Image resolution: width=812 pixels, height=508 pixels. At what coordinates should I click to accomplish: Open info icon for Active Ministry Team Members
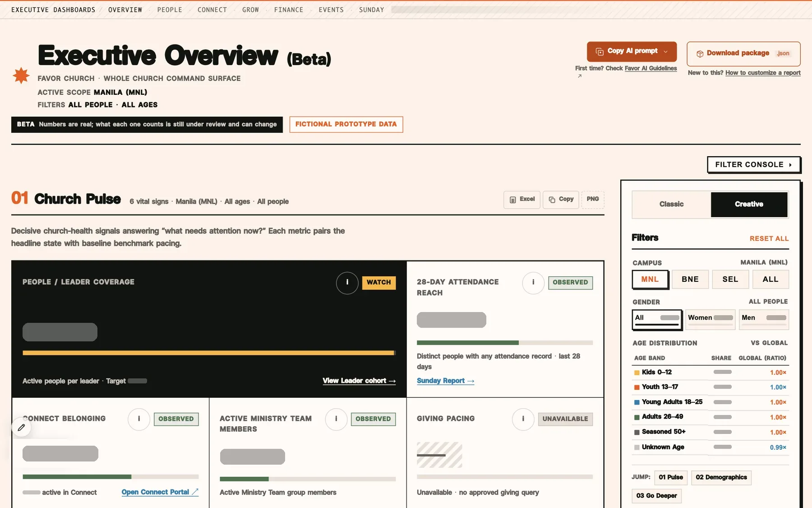coord(336,419)
